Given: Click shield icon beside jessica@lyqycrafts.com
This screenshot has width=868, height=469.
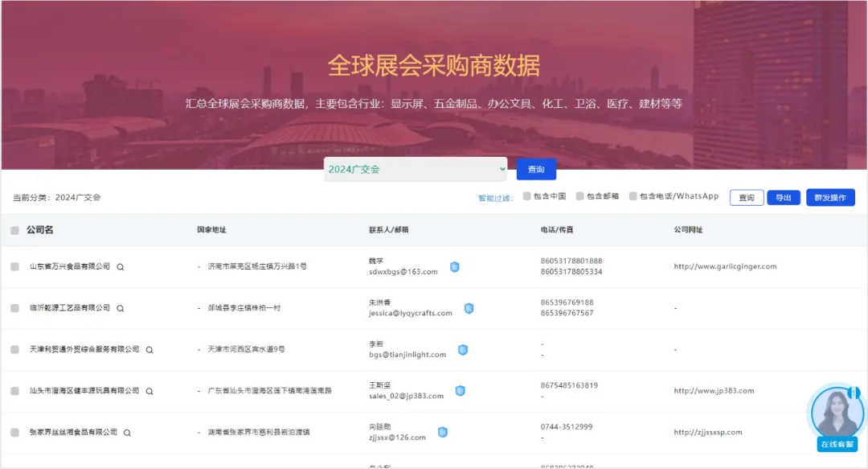Looking at the screenshot, I should 469,308.
